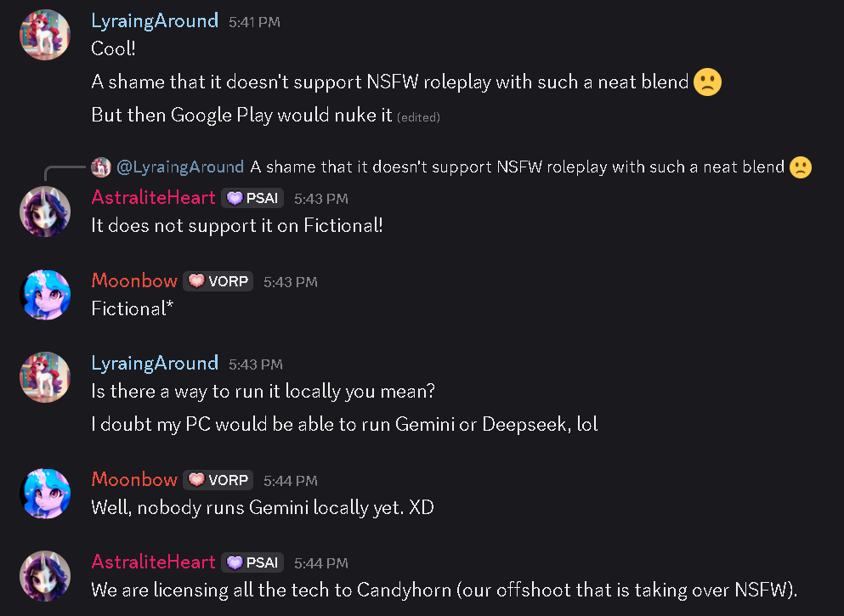Click the VORP heart badge at 5:44 PM
Screen dimensions: 844x616
[x=218, y=480]
